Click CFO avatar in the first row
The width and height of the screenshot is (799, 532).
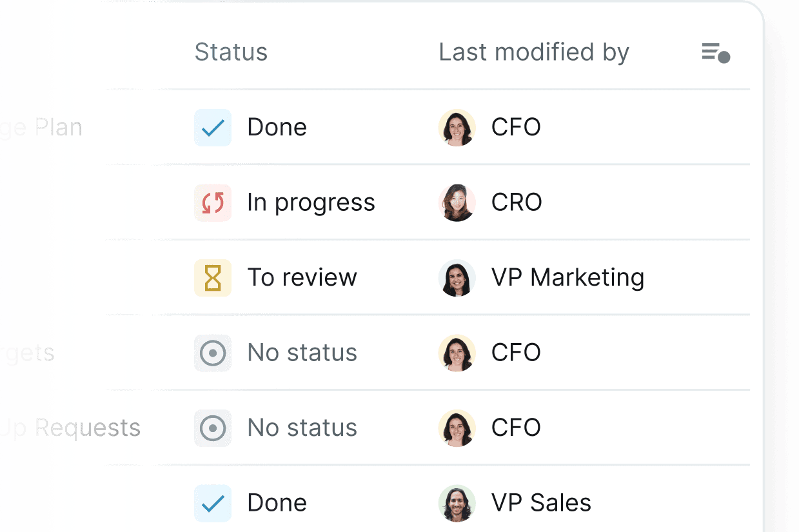(457, 128)
